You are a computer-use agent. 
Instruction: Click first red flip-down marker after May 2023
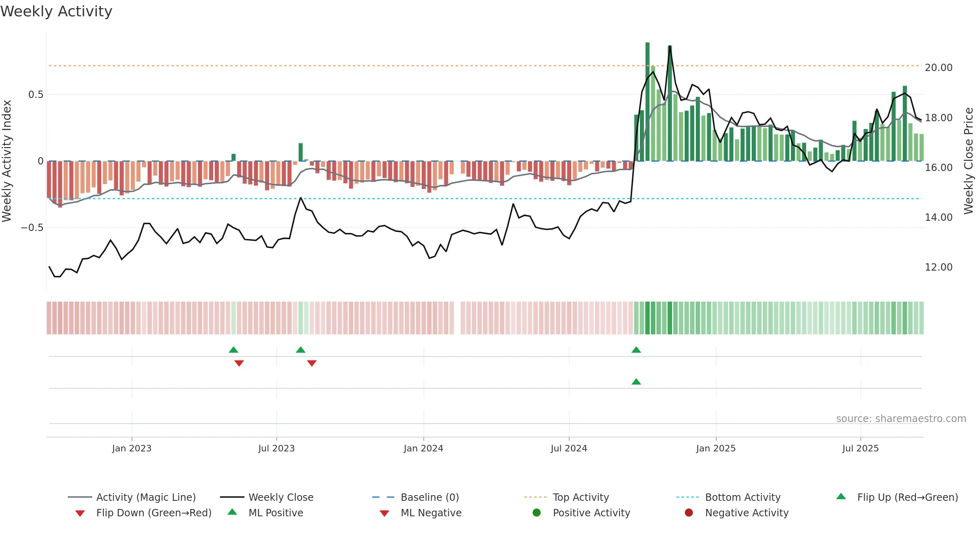(239, 363)
